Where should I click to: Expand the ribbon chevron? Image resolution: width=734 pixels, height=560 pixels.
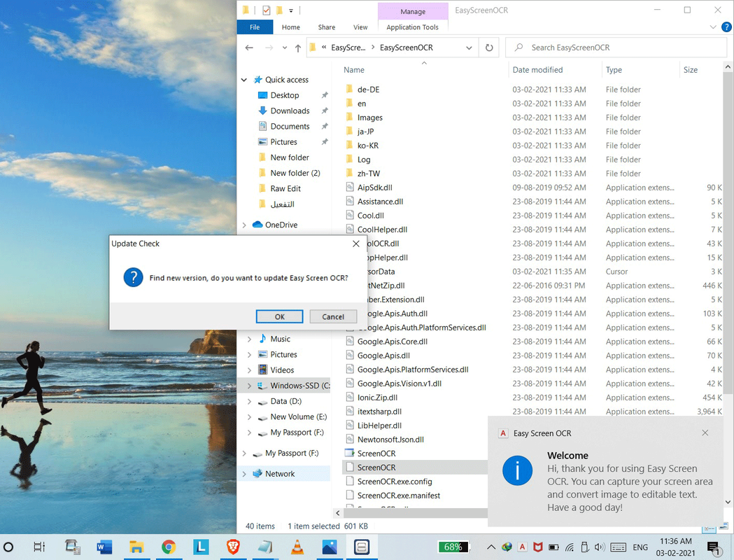coord(713,27)
